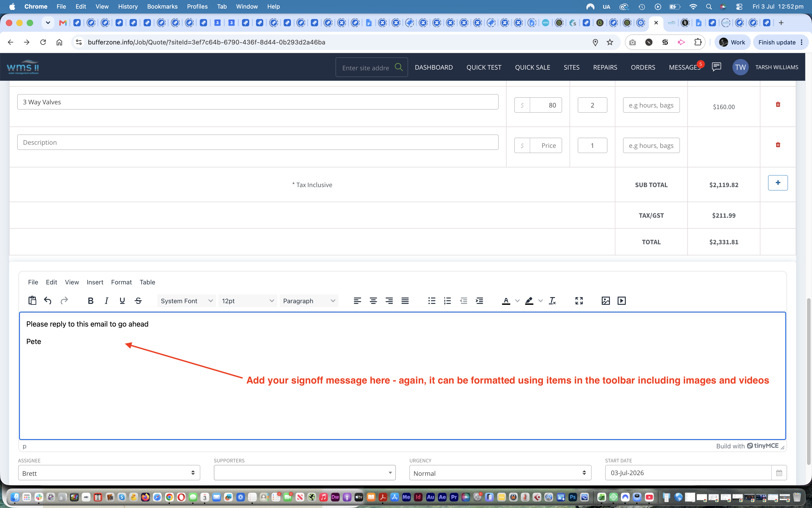This screenshot has height=508, width=812.
Task: Open the editor Edit menu
Action: (51, 282)
